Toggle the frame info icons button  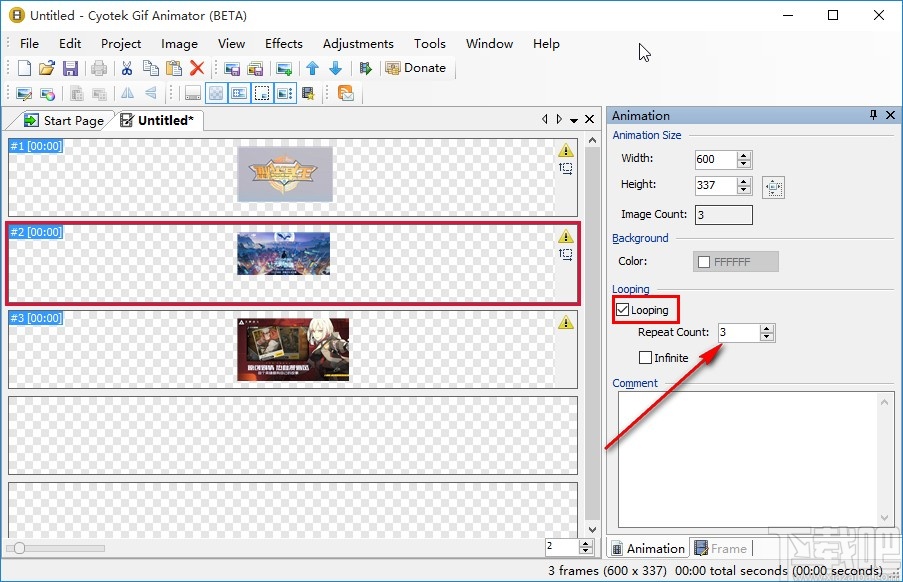tap(285, 93)
